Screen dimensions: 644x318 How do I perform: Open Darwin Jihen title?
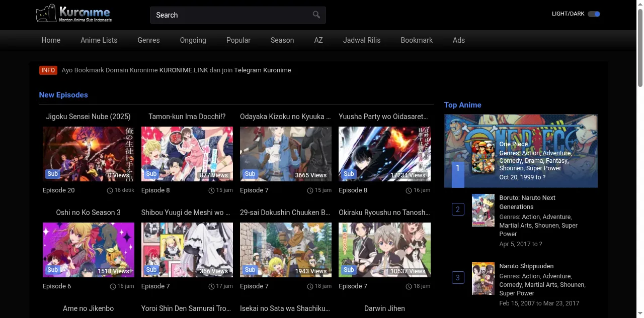tap(384, 308)
